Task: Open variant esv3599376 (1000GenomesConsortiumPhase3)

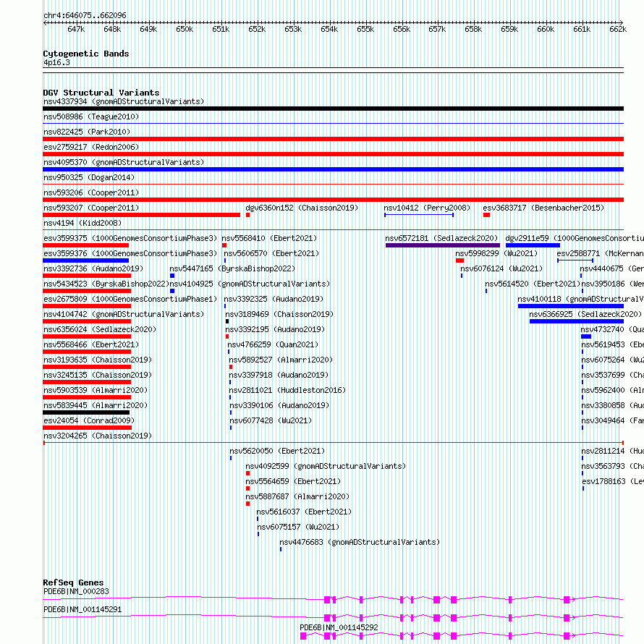Action: pos(130,253)
